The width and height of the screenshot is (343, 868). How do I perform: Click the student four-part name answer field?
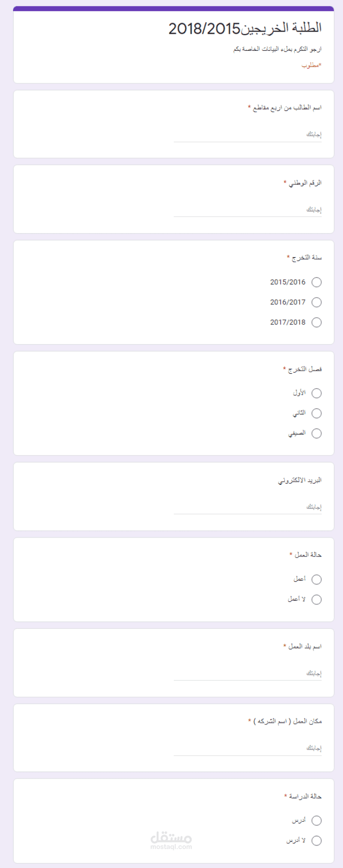[x=248, y=135]
